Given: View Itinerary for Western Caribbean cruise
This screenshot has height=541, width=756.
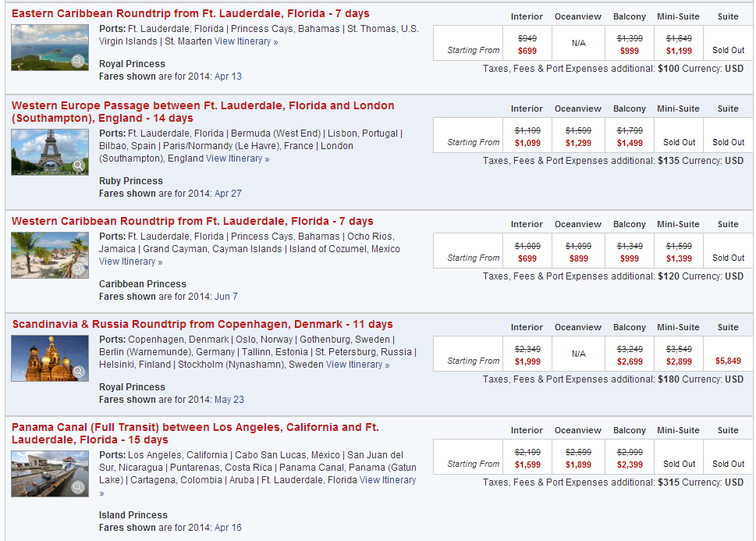Looking at the screenshot, I should [x=130, y=262].
